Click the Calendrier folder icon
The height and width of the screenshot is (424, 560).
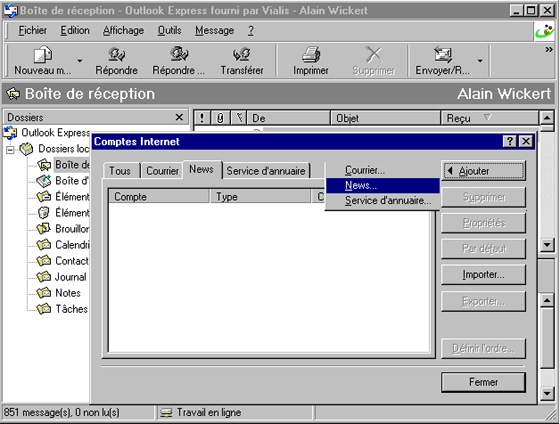(x=44, y=245)
